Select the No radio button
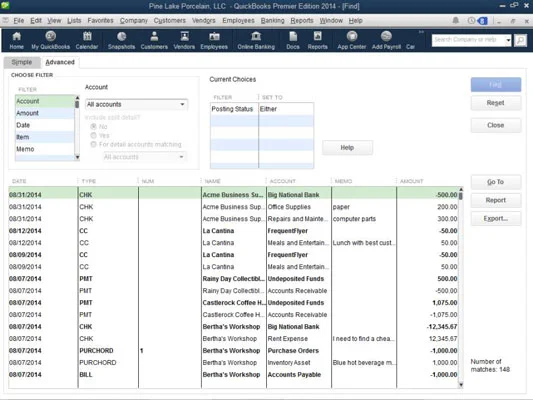The width and height of the screenshot is (533, 400). (93, 126)
